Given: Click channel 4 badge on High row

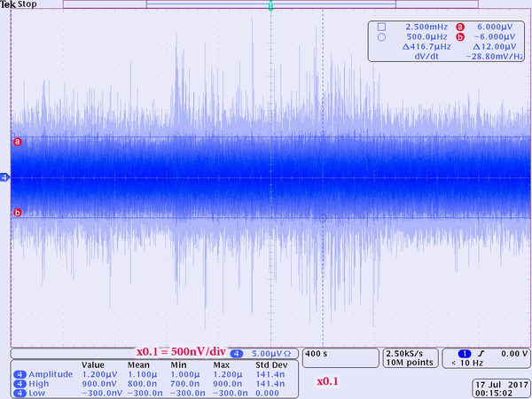Looking at the screenshot, I should (20, 384).
